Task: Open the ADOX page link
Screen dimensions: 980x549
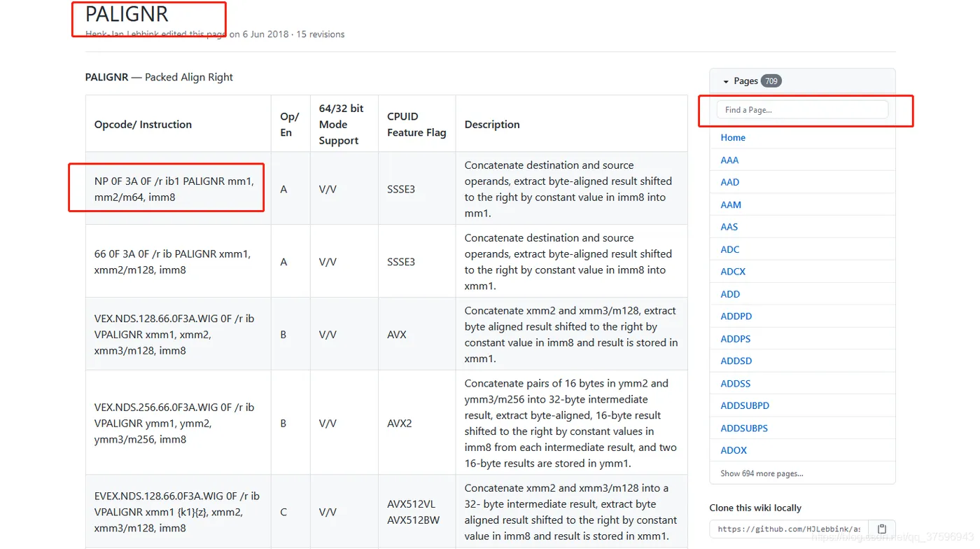Action: pyautogui.click(x=734, y=450)
